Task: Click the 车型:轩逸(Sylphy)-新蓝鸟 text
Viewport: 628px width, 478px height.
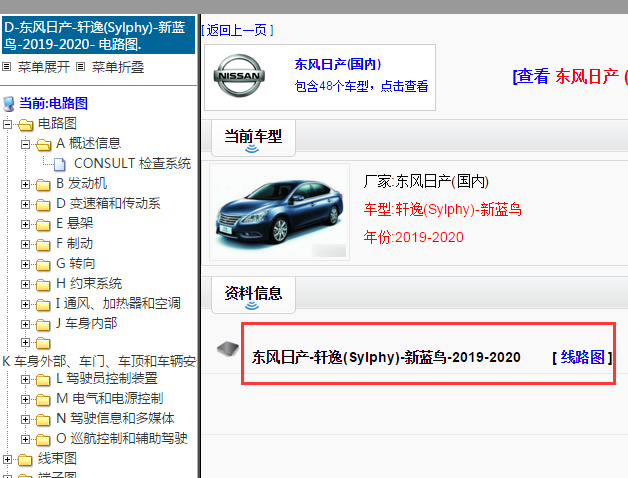Action: (x=443, y=210)
